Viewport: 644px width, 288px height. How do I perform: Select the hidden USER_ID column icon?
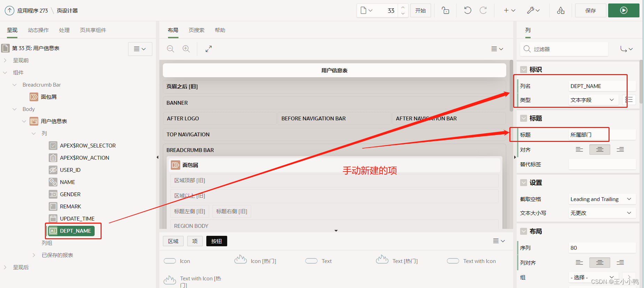pos(53,170)
